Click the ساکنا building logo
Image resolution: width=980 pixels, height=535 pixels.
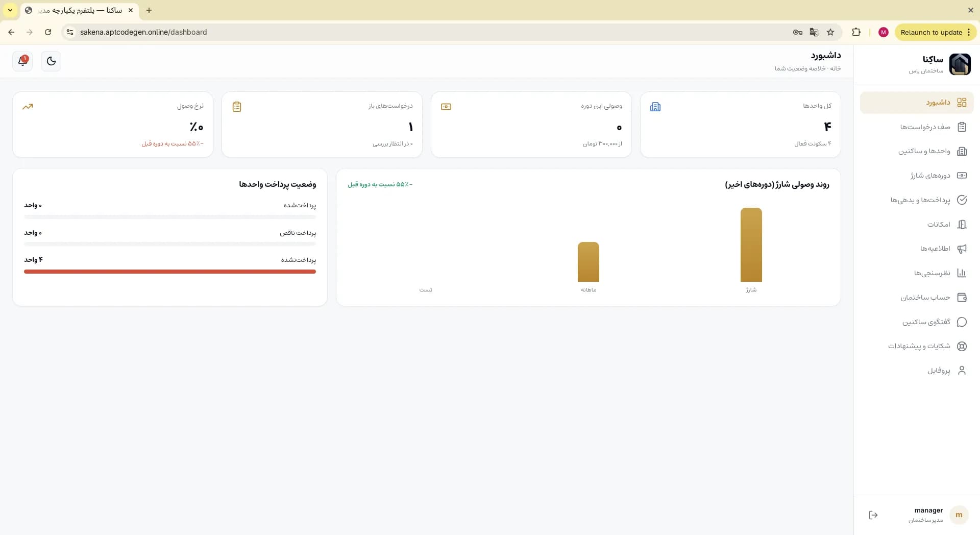click(960, 64)
